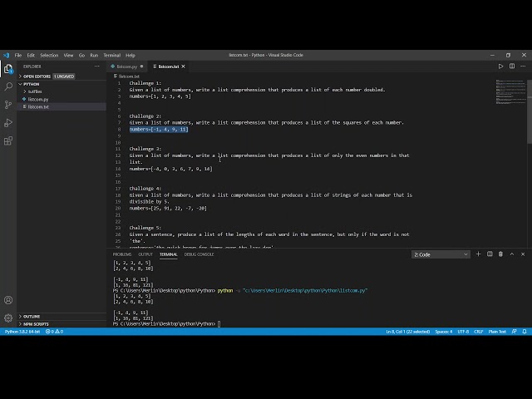Open Explorer panel More Actions ellipsis
Image resolution: width=532 pixels, height=399 pixels.
pos(97,66)
